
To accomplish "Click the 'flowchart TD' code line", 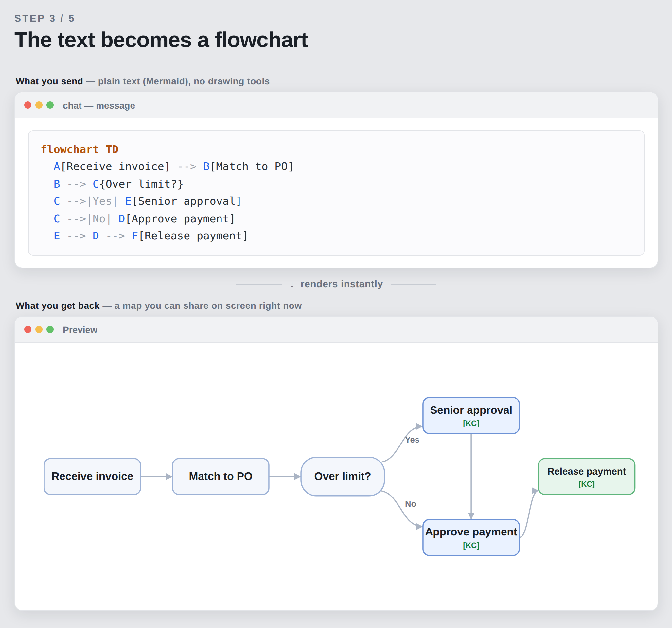I will pos(80,149).
